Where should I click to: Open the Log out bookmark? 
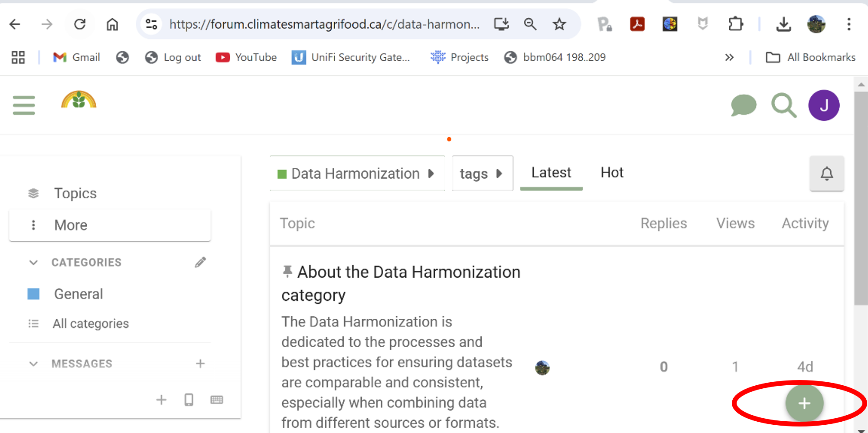click(x=173, y=57)
